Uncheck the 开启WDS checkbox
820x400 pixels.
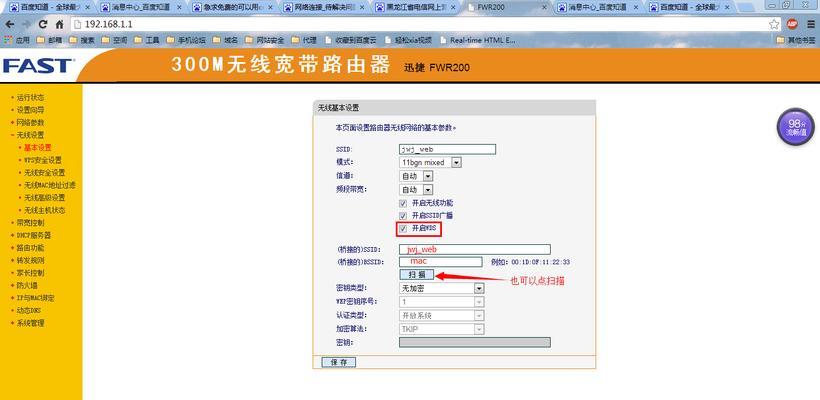coord(403,228)
